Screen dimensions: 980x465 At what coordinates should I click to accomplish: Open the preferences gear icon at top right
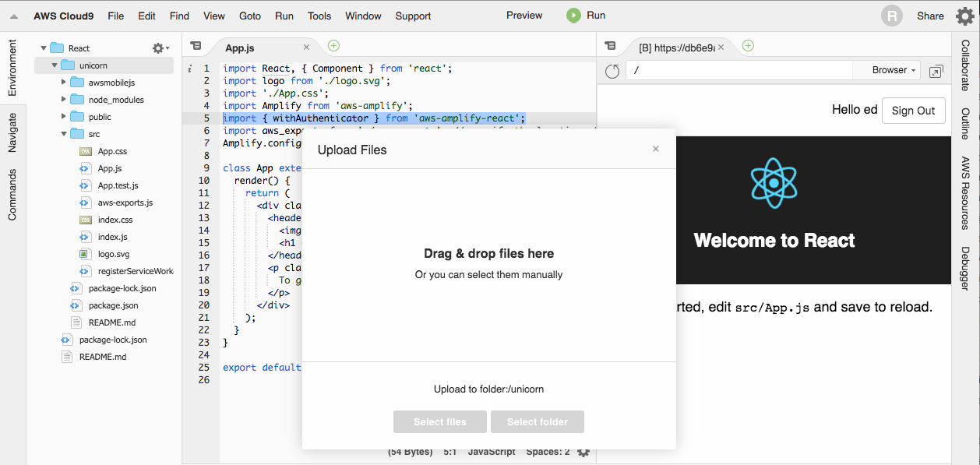pyautogui.click(x=964, y=16)
